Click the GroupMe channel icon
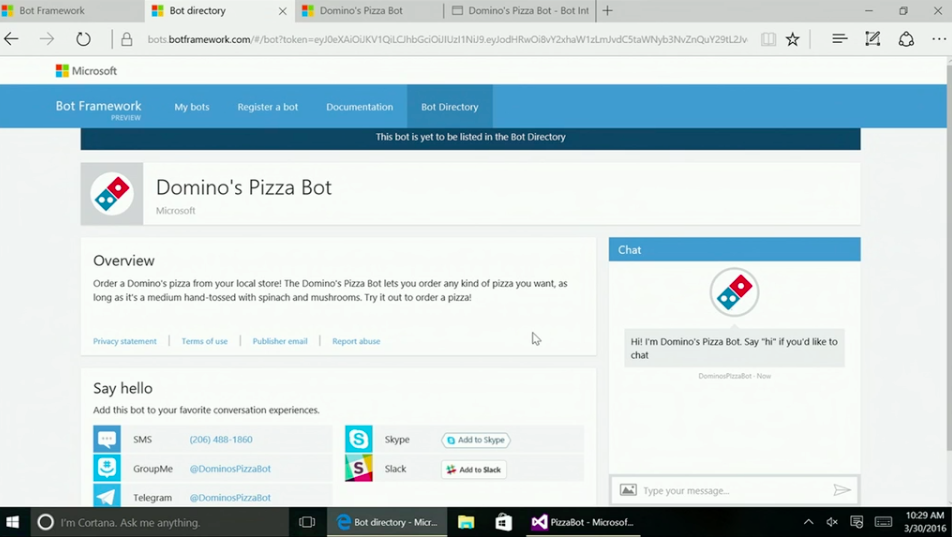The image size is (952, 537). [x=107, y=468]
